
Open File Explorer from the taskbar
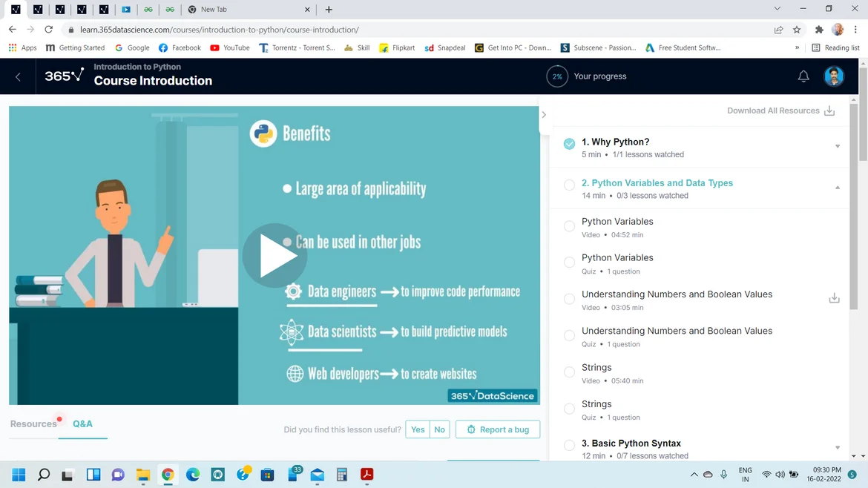click(143, 475)
